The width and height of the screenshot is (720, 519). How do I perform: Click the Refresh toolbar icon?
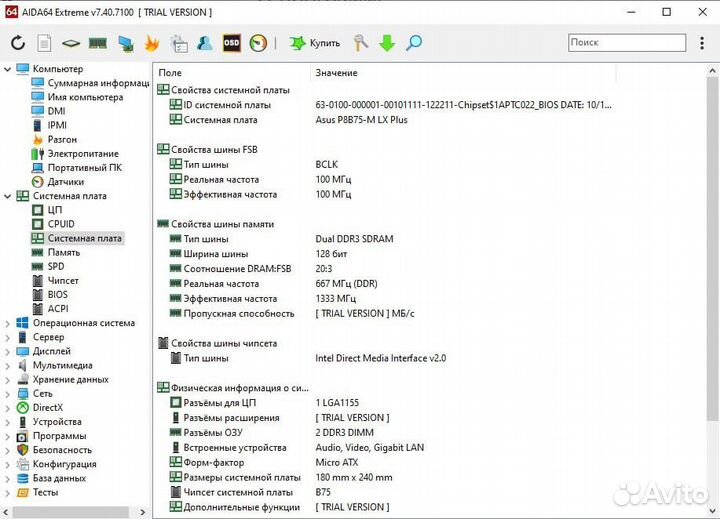pyautogui.click(x=18, y=43)
